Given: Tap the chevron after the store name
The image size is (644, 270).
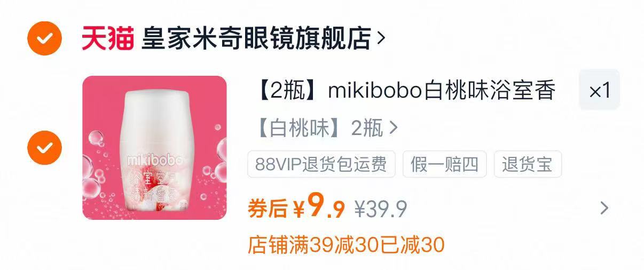Looking at the screenshot, I should [x=381, y=38].
